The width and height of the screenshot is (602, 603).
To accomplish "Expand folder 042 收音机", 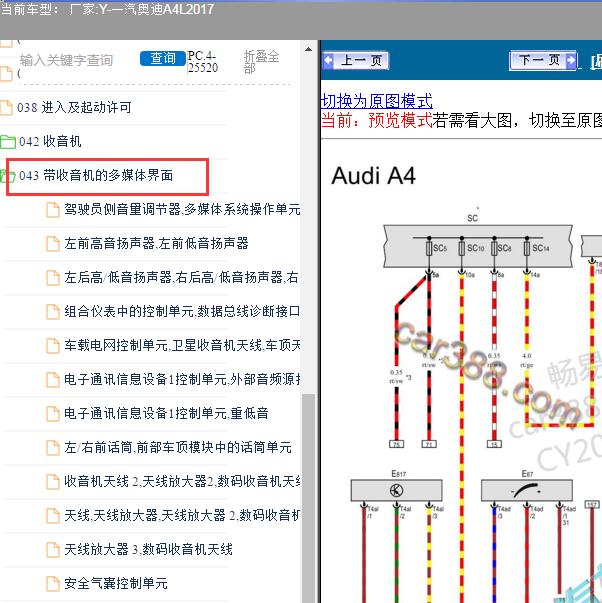I will pyautogui.click(x=50, y=142).
